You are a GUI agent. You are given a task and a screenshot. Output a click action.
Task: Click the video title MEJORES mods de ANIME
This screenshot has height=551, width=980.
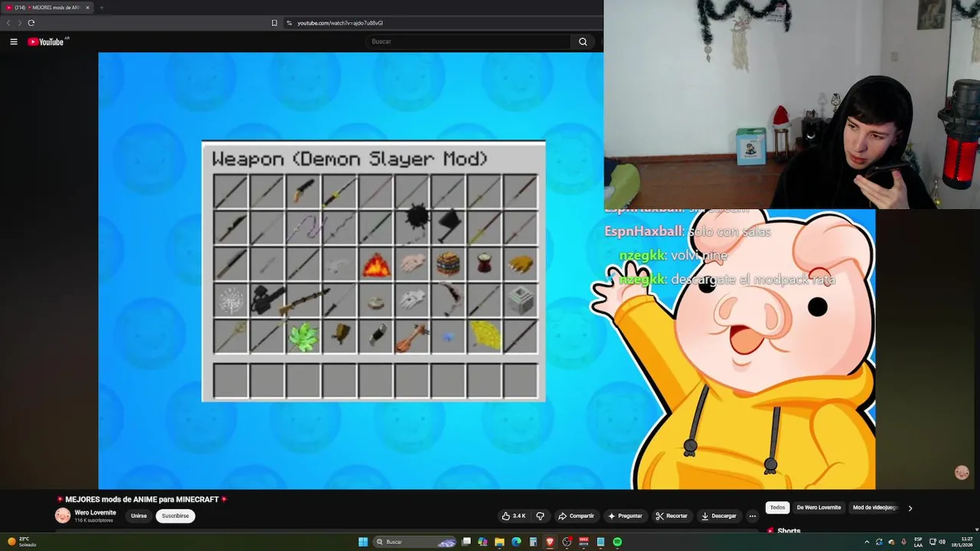pos(142,499)
